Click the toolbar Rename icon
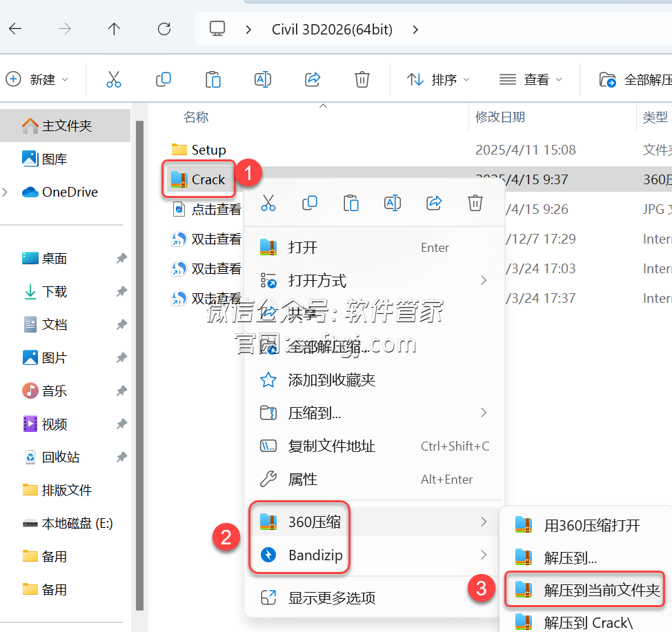The image size is (672, 632). pos(263,79)
